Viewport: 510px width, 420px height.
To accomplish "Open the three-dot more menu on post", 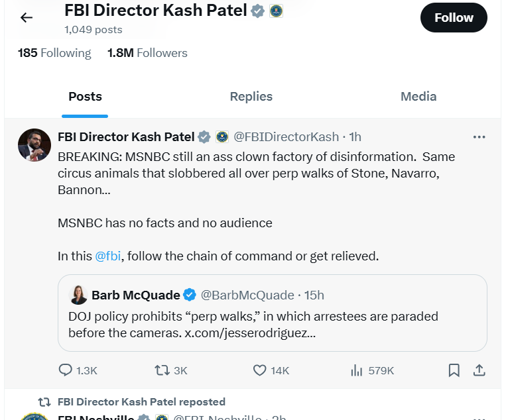I will (x=479, y=137).
